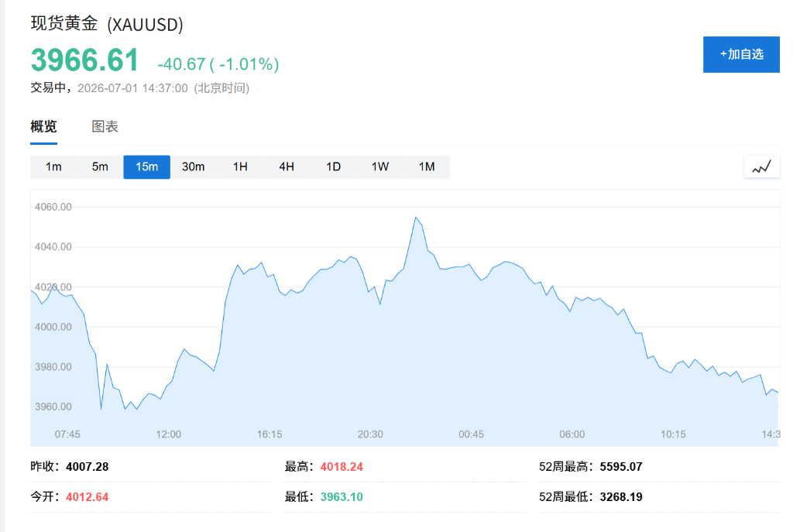Select the 15m timeframe
Screen dimensions: 793x532
pyautogui.click(x=146, y=167)
